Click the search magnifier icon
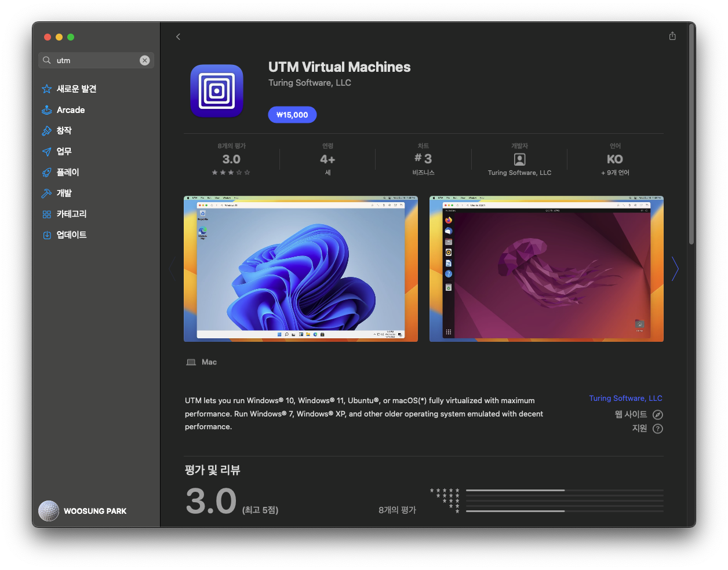 coord(47,60)
